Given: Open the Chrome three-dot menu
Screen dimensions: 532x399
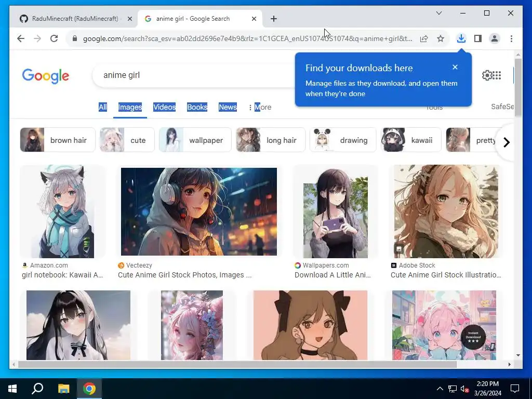Looking at the screenshot, I should click(x=511, y=38).
